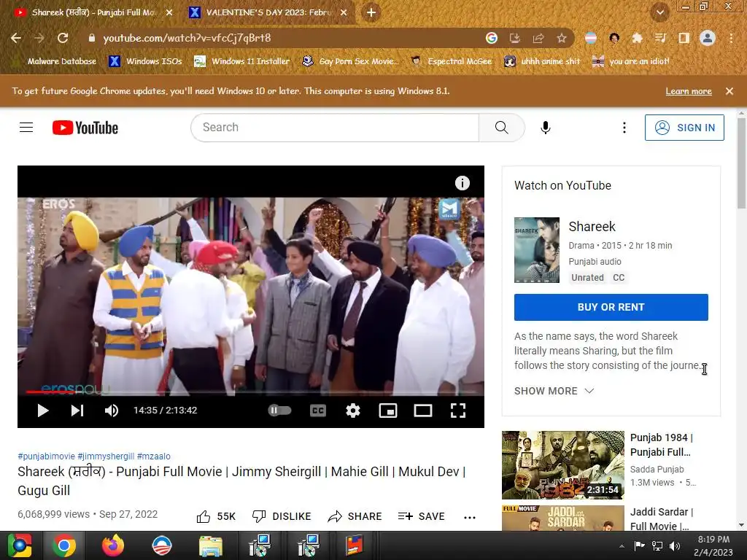
Task: Open the Extensions puzzle icon
Action: (637, 38)
